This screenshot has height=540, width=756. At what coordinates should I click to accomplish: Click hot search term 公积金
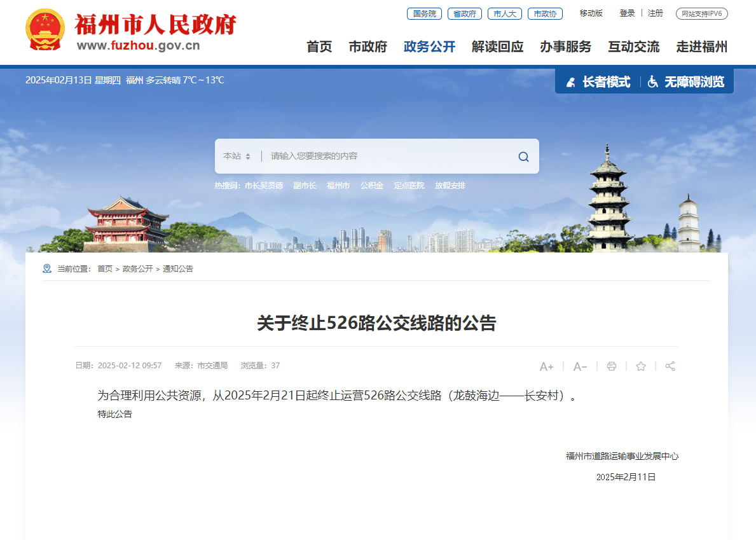point(372,186)
